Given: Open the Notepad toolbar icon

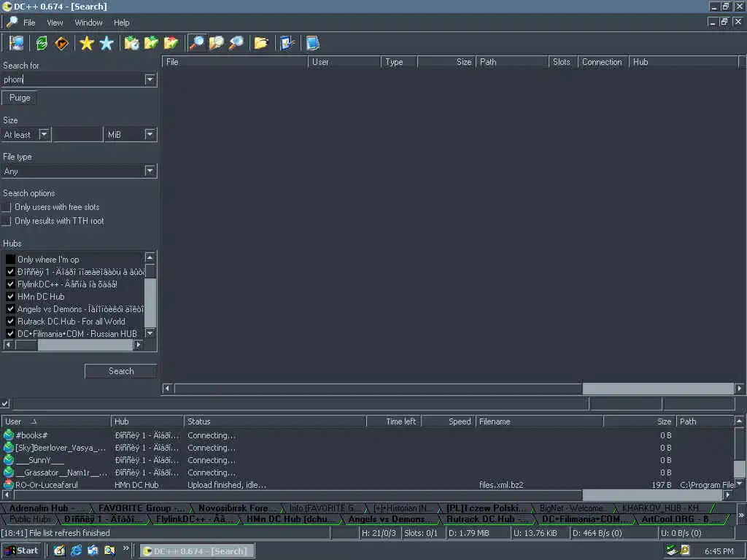Looking at the screenshot, I should (x=312, y=43).
